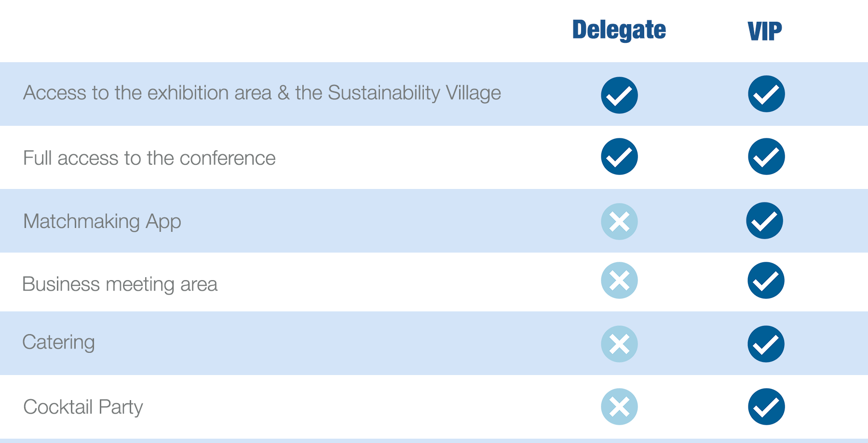Click VIP checkmark for Business meeting area
Image resolution: width=868 pixels, height=443 pixels.
click(766, 281)
